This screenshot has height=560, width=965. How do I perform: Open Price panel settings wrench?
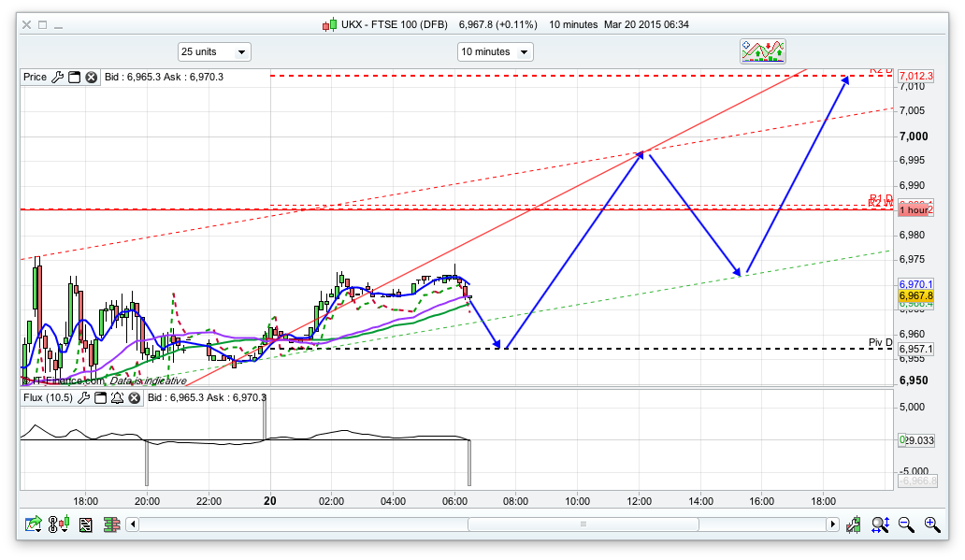pos(58,78)
